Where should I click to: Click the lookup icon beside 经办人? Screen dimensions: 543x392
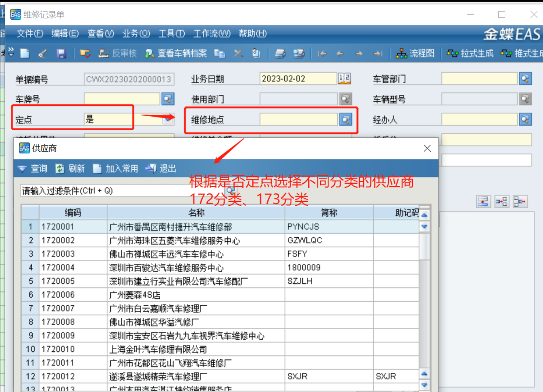click(525, 119)
